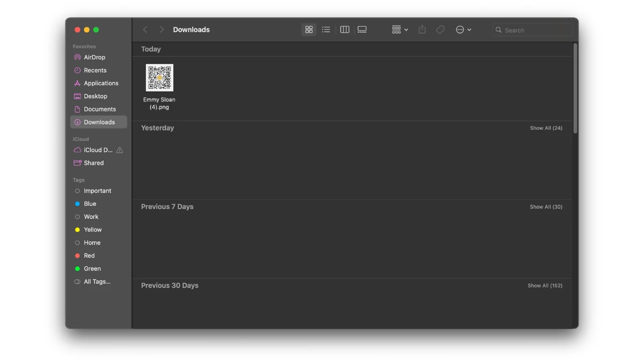Select the Yellow tag
Screen dimensions: 644x363
tap(93, 229)
